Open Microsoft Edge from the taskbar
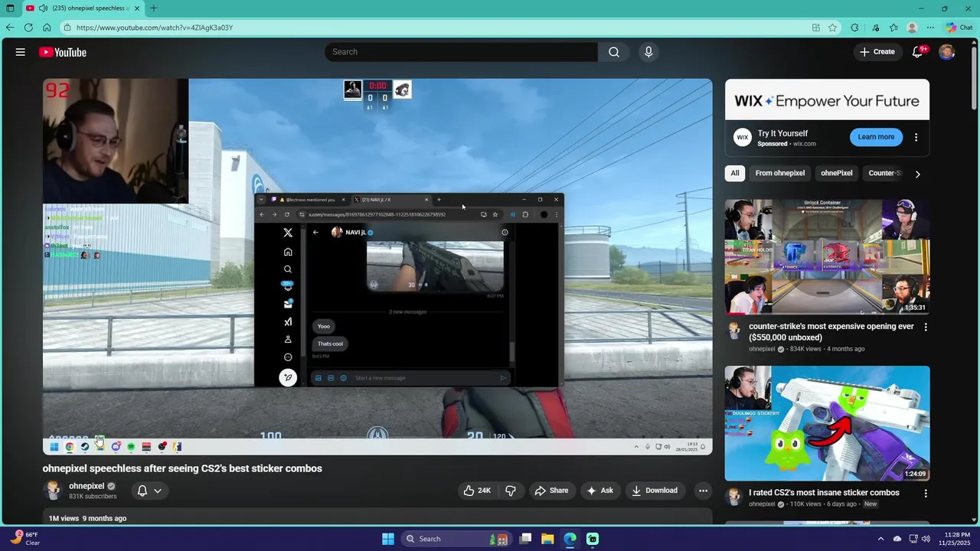This screenshot has width=980, height=551. pos(570,539)
